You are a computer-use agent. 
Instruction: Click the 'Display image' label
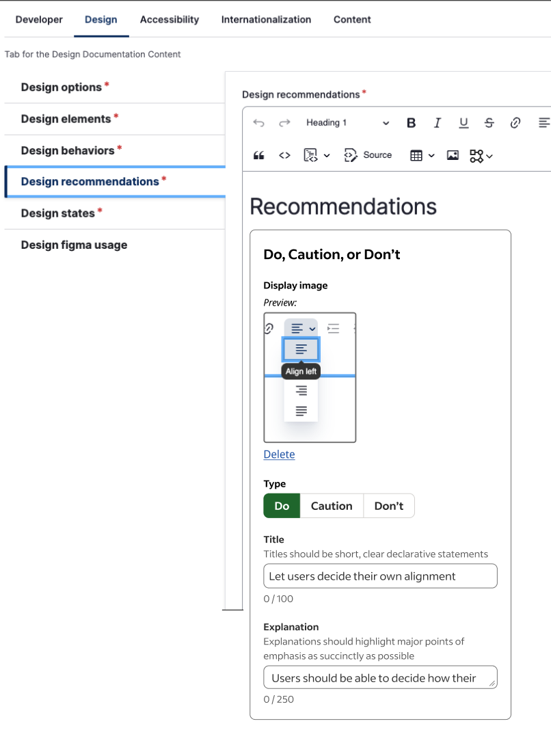(x=295, y=286)
